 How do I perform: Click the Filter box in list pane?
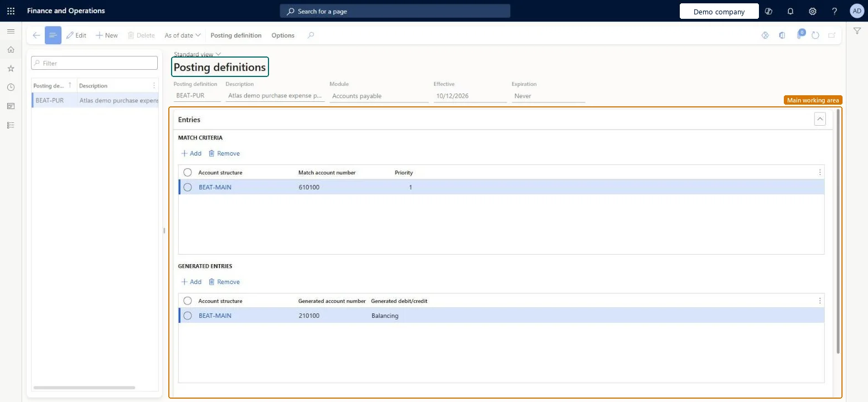coord(95,63)
